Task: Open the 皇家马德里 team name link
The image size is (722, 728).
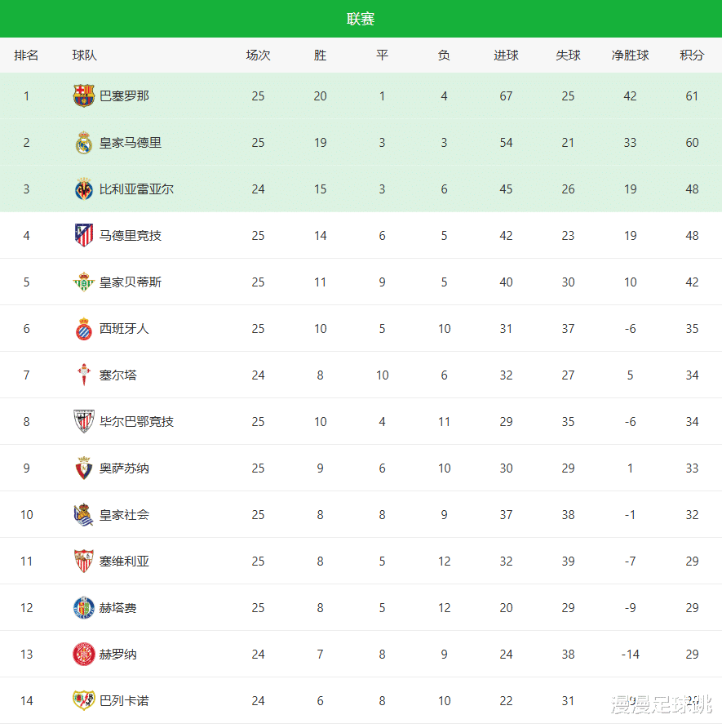Action: point(131,143)
